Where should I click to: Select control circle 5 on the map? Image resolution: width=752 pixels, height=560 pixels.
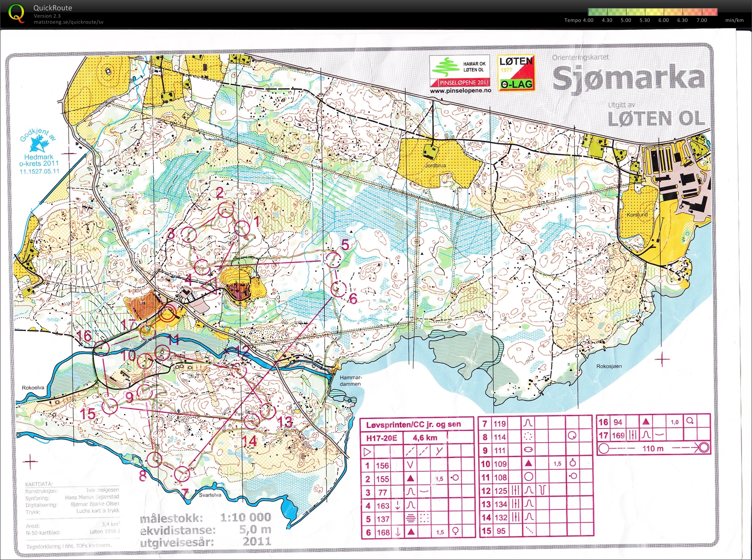tap(333, 260)
